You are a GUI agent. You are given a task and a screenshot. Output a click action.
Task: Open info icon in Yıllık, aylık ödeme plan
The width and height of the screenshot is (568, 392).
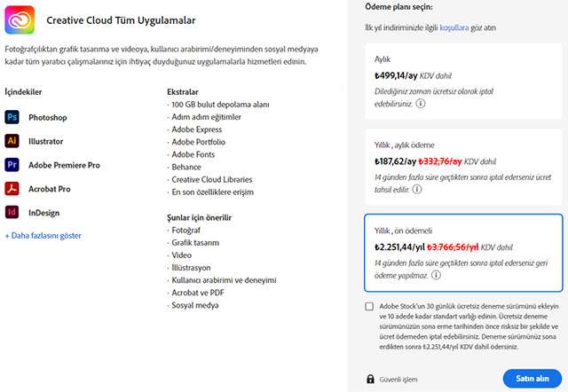[x=416, y=189]
